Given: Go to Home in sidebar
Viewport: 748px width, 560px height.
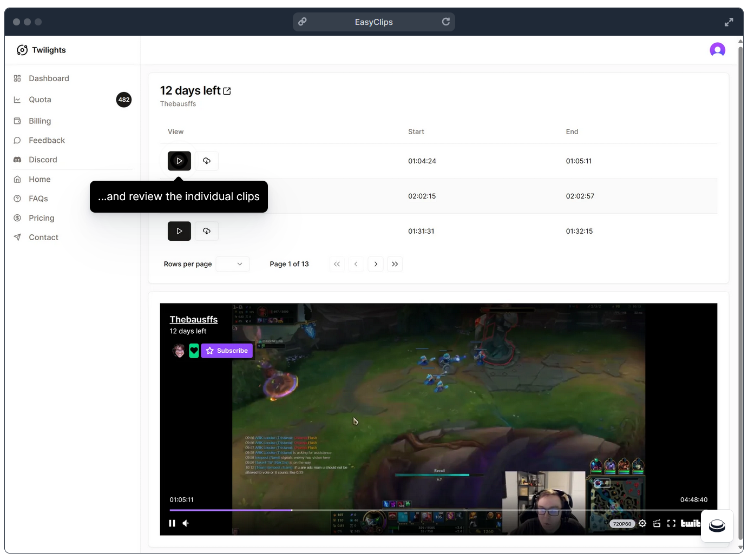Looking at the screenshot, I should pyautogui.click(x=40, y=179).
